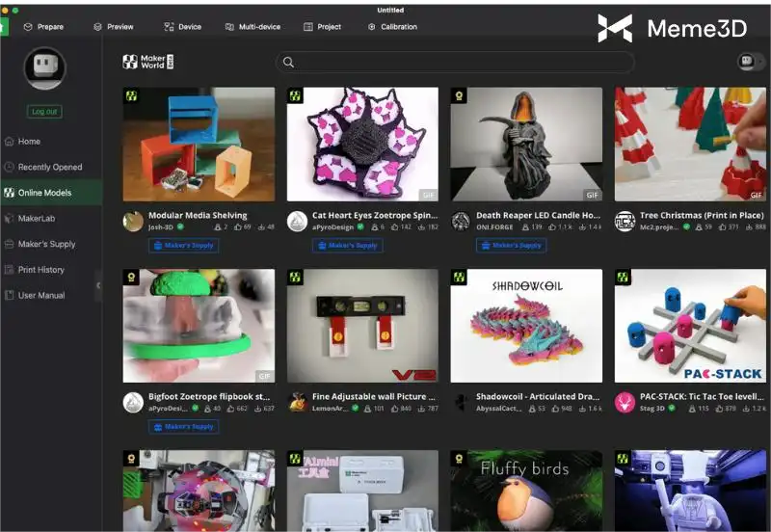771x532 pixels.
Task: Switch to the Prepare tab
Action: [43, 27]
